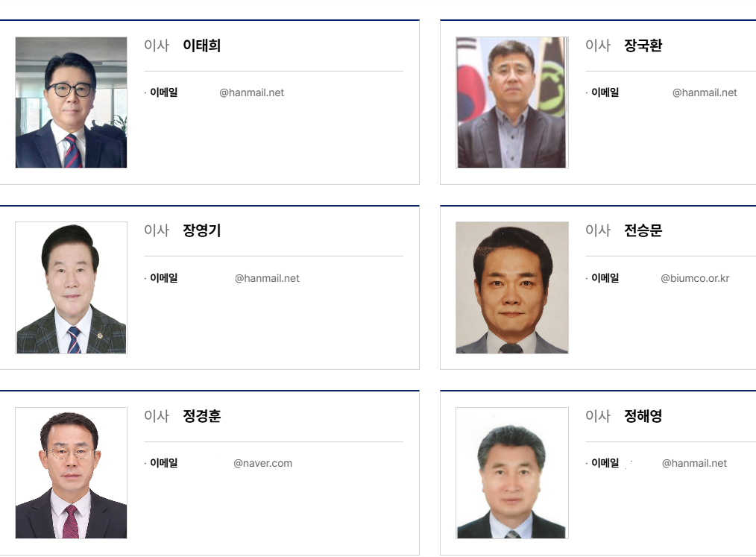Select the name 장영기

point(201,230)
